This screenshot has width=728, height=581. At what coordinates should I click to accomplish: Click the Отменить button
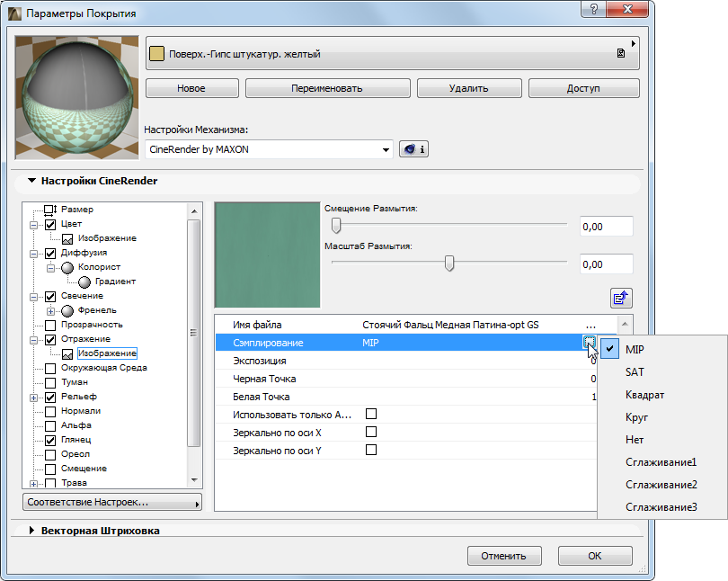click(x=503, y=556)
